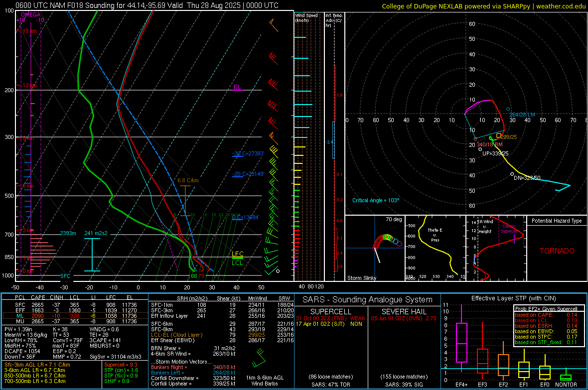
Task: Click the DCAPE = 1054 value
Action: [x=22, y=351]
